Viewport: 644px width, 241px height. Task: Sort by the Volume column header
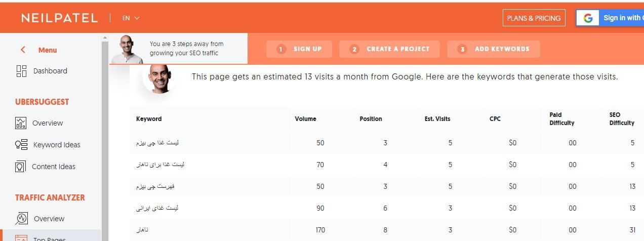[x=305, y=119]
